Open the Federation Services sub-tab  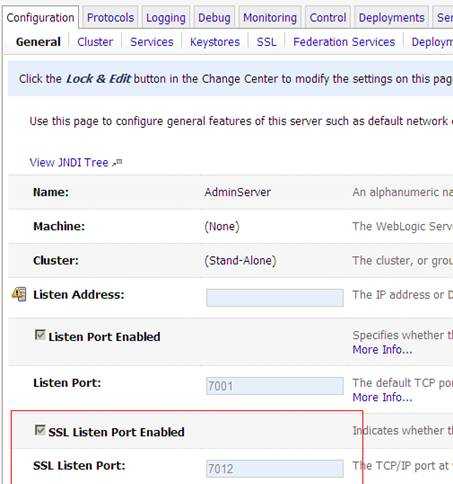[344, 42]
